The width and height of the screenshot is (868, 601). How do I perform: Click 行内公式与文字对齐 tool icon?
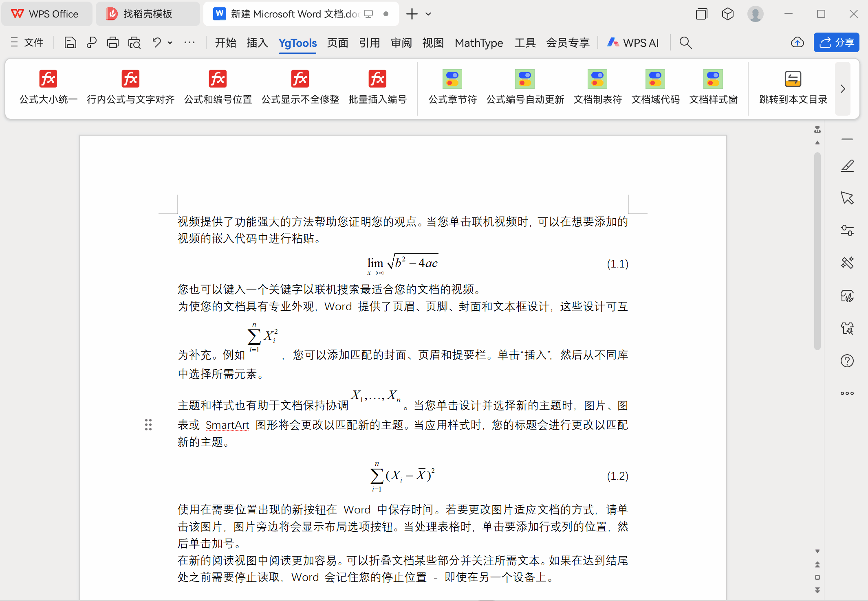130,79
